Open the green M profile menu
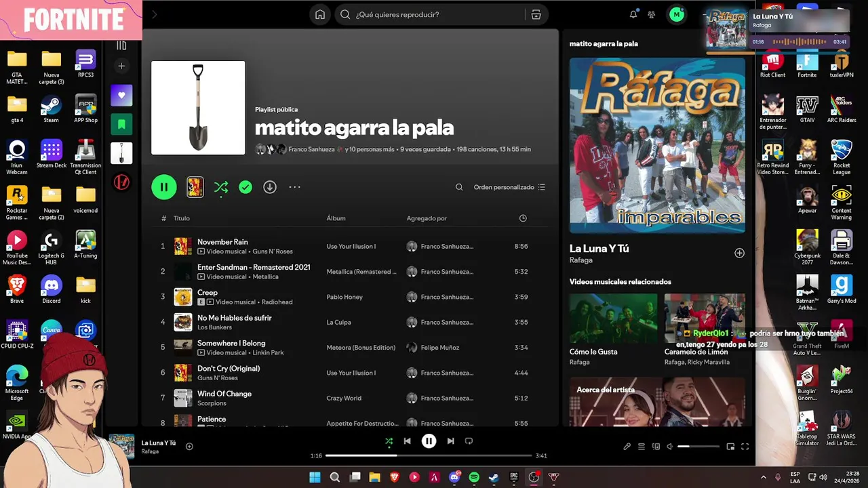Image resolution: width=868 pixels, height=488 pixels. click(676, 14)
